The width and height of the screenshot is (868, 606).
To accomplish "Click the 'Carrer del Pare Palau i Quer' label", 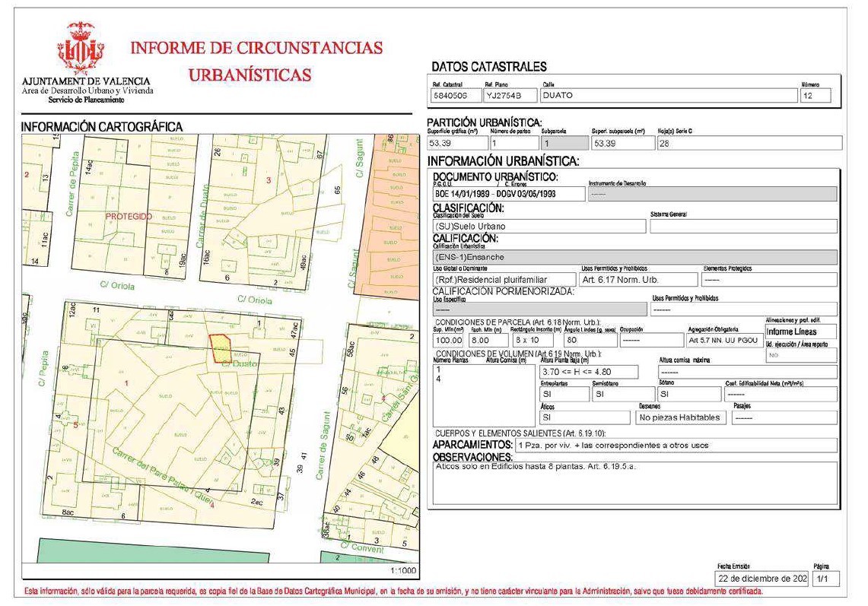I will [164, 477].
